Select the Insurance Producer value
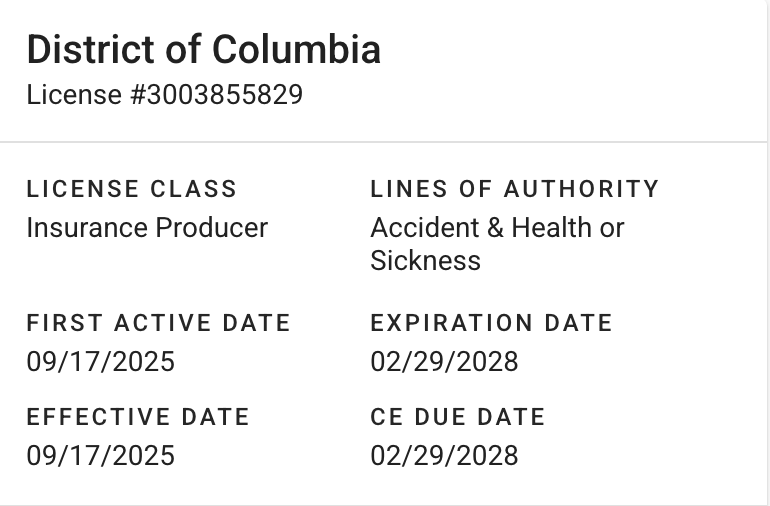This screenshot has width=770, height=506. pos(147,228)
